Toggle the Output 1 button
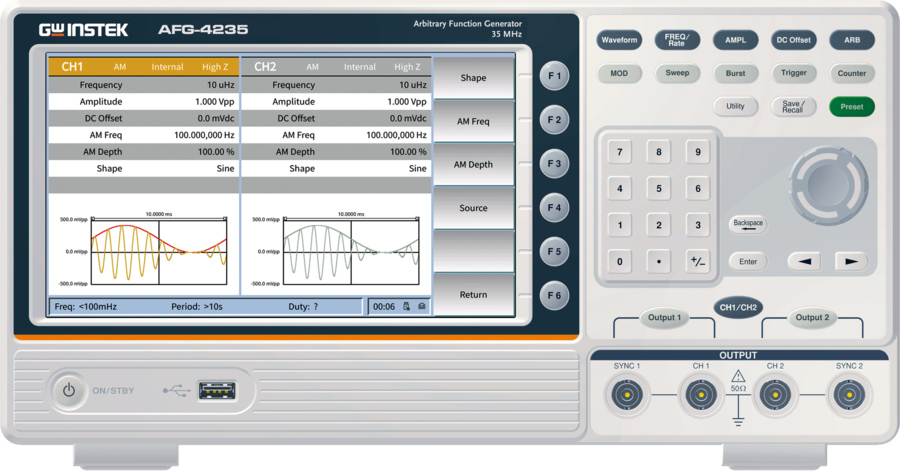 (664, 318)
